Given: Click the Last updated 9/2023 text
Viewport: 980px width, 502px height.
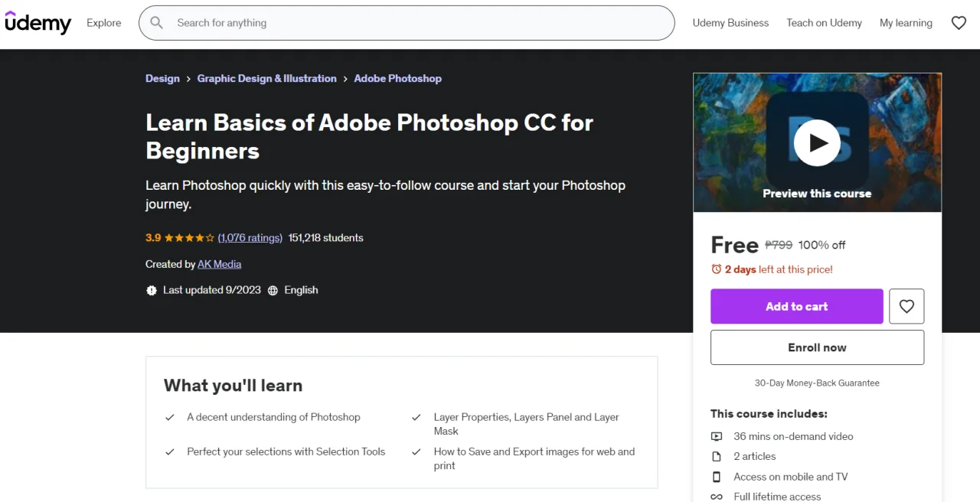Looking at the screenshot, I should (212, 290).
